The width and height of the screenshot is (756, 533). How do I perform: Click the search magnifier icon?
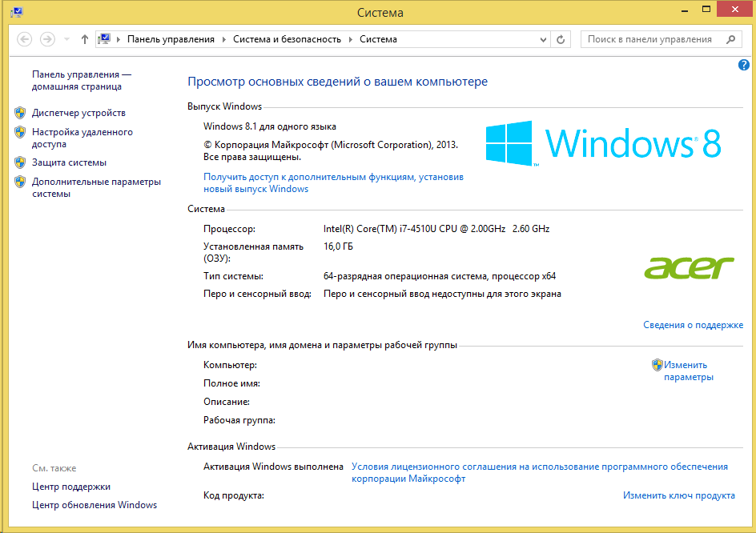[x=731, y=39]
